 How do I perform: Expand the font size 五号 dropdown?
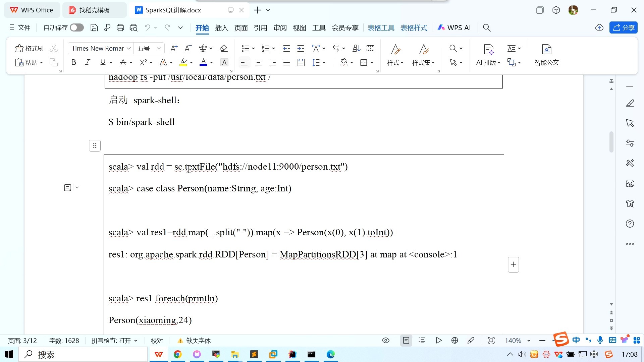point(159,48)
